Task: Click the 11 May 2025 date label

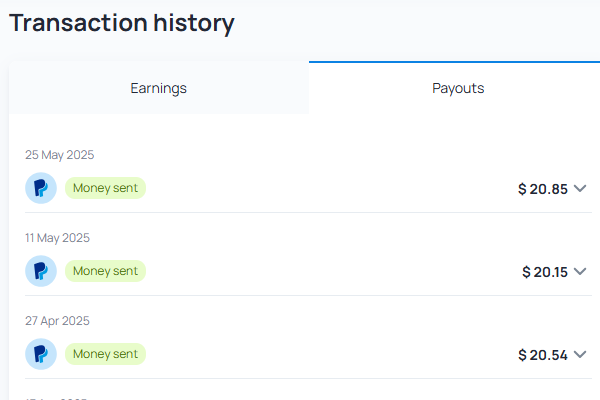Action: click(x=57, y=238)
